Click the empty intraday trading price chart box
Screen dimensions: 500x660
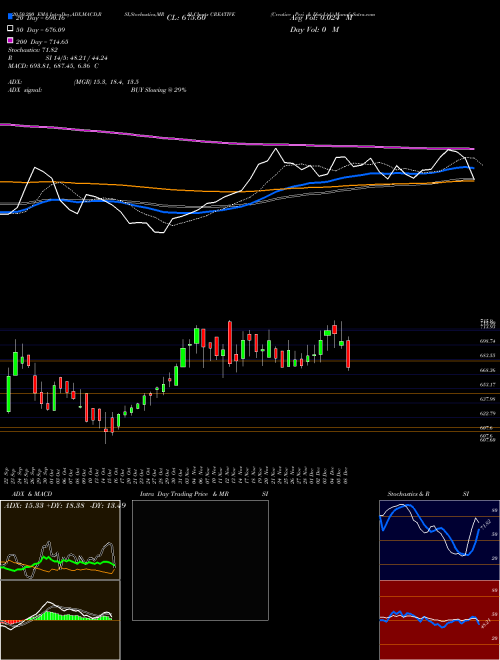click(x=200, y=560)
